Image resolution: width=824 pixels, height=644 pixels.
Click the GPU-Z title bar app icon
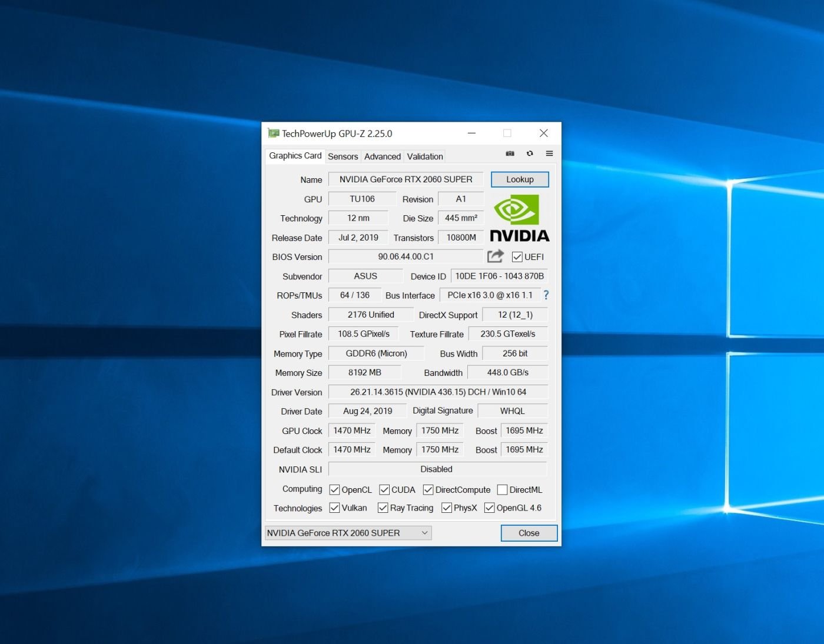tap(273, 134)
